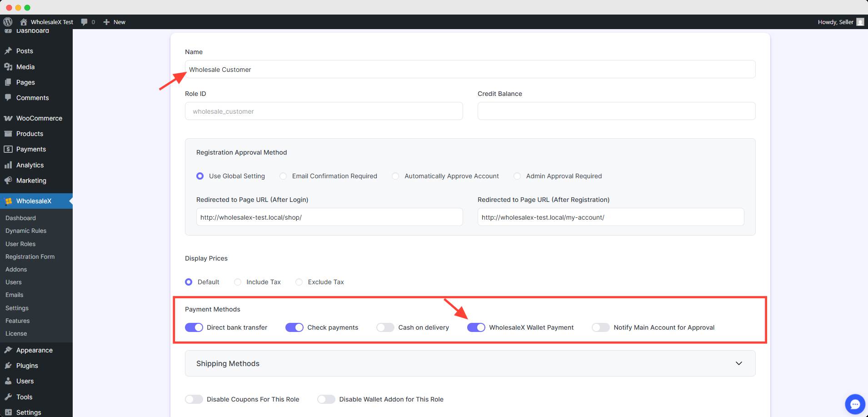The image size is (868, 417).
Task: Open Registration Form submenu item
Action: (x=30, y=257)
